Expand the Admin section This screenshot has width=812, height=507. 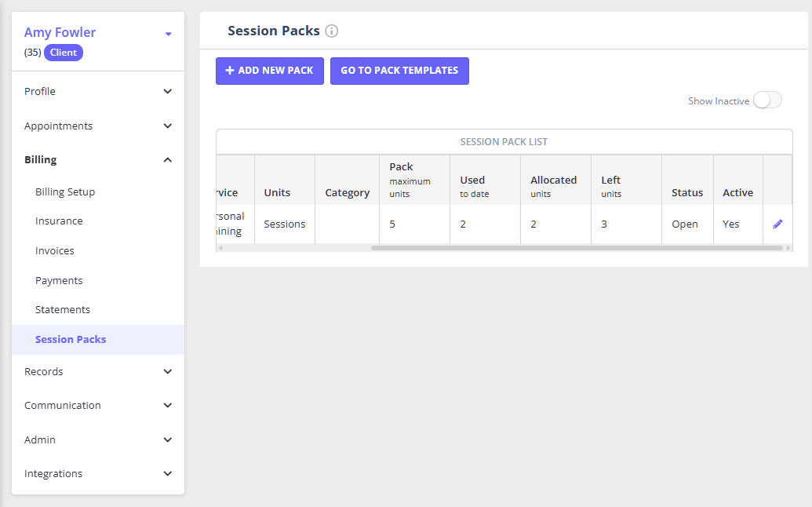pos(167,440)
